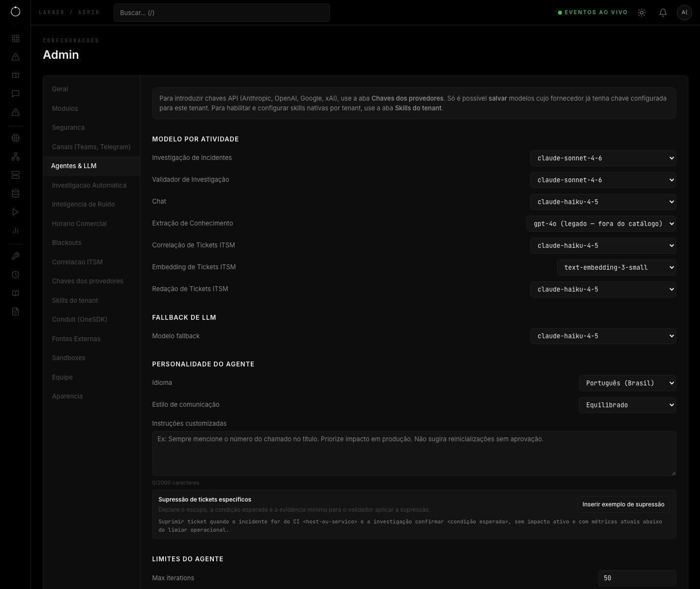Expand the Validador de Investigação model dropdown

(x=603, y=180)
